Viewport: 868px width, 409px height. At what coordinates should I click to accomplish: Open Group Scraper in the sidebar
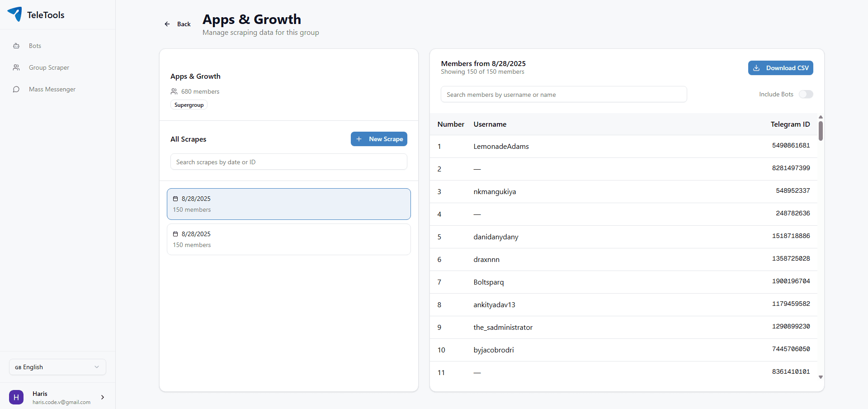(x=57, y=67)
